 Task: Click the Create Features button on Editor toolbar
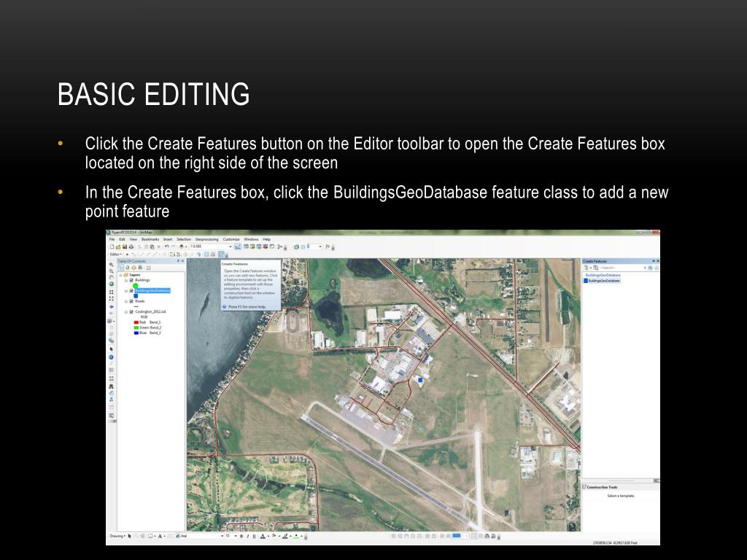tap(221, 254)
